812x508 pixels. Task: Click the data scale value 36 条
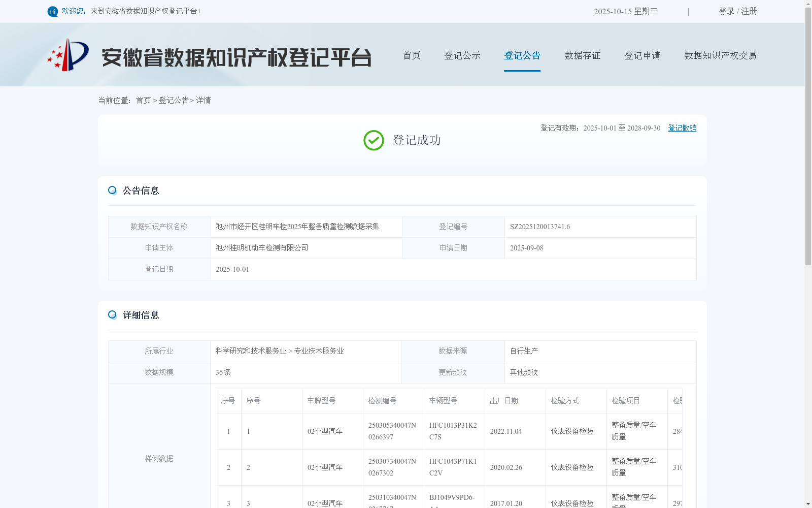[223, 372]
